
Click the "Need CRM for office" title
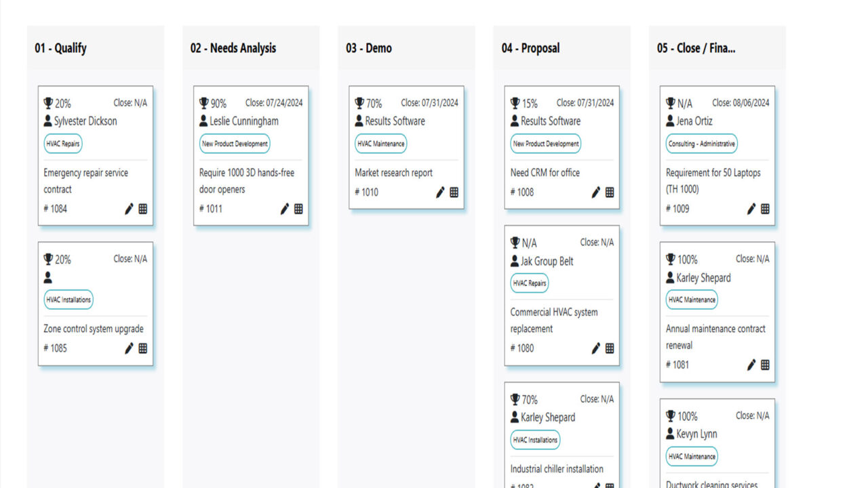[545, 173]
